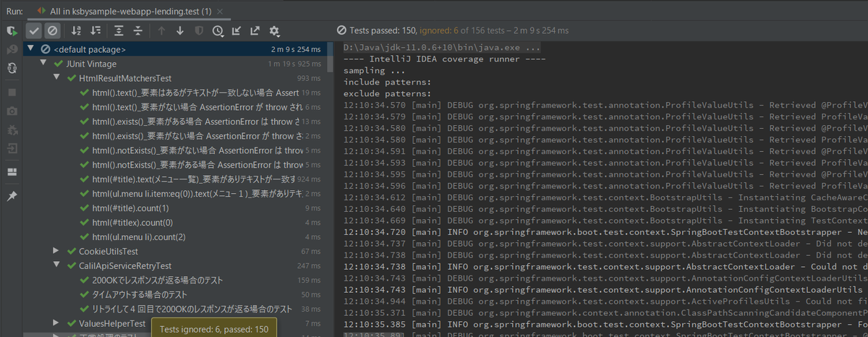
Task: Click green check icon beside CookieUtilsTest
Action: coord(72,251)
